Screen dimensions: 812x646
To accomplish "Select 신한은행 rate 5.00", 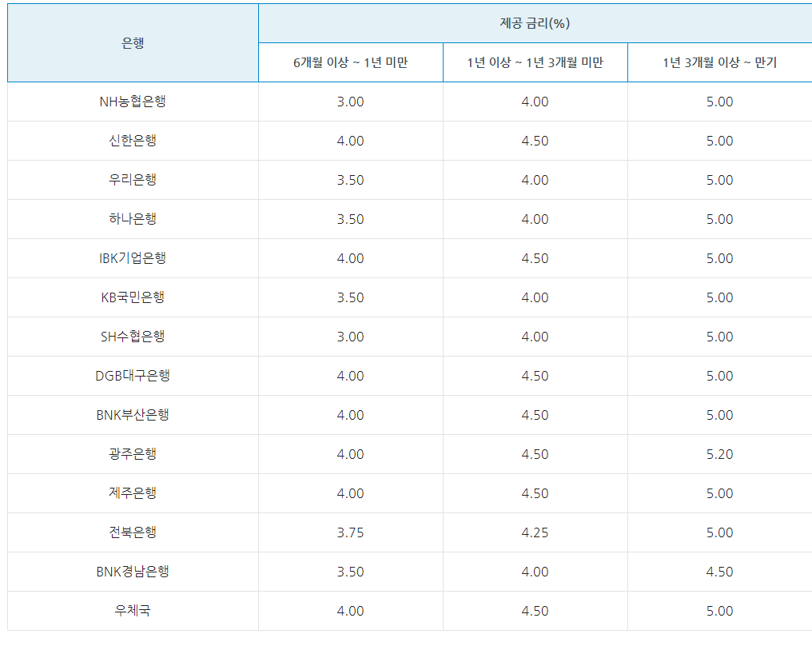I will (x=720, y=141).
